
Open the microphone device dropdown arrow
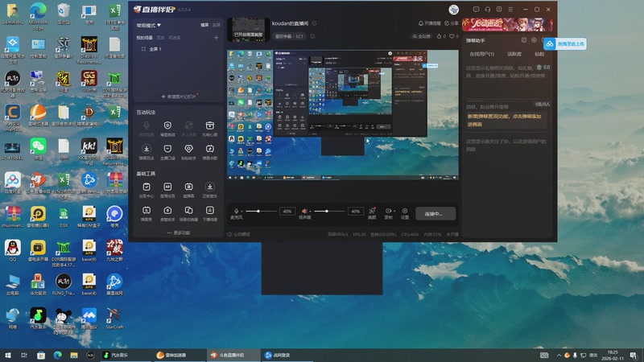click(x=242, y=212)
